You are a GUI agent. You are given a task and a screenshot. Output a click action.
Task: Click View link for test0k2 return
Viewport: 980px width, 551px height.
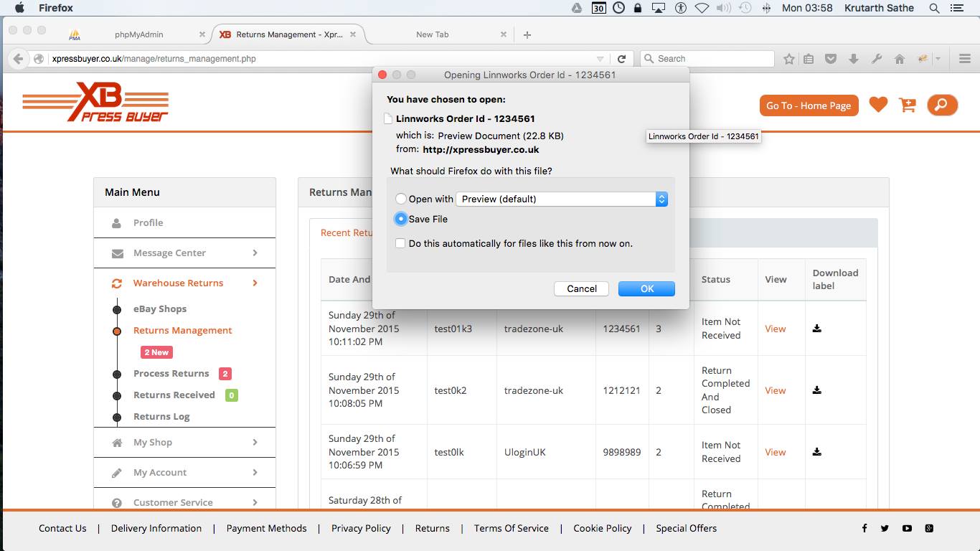coord(775,390)
